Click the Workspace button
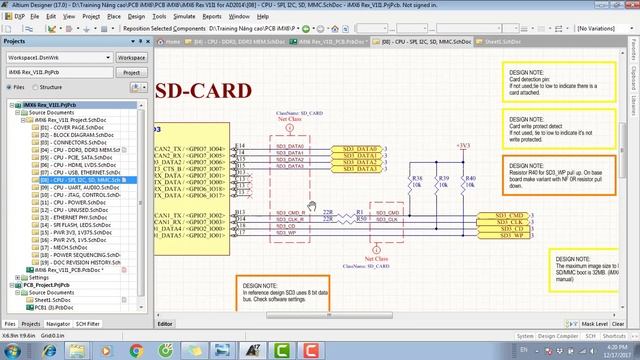 click(x=131, y=58)
